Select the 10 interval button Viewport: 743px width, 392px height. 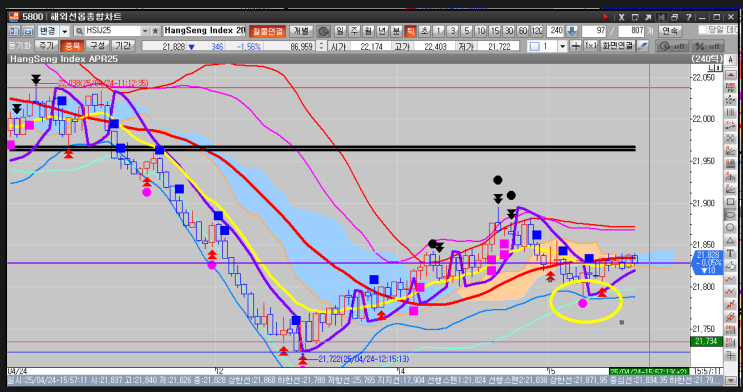pyautogui.click(x=481, y=31)
